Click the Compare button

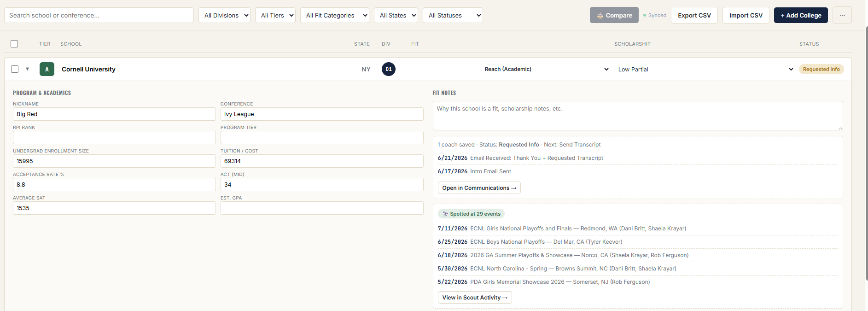click(x=614, y=15)
